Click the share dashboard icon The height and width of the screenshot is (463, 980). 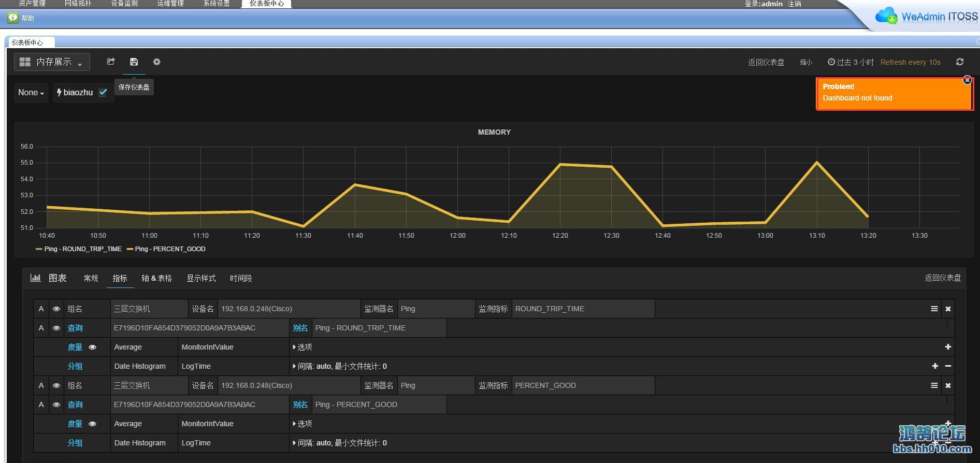[x=110, y=62]
